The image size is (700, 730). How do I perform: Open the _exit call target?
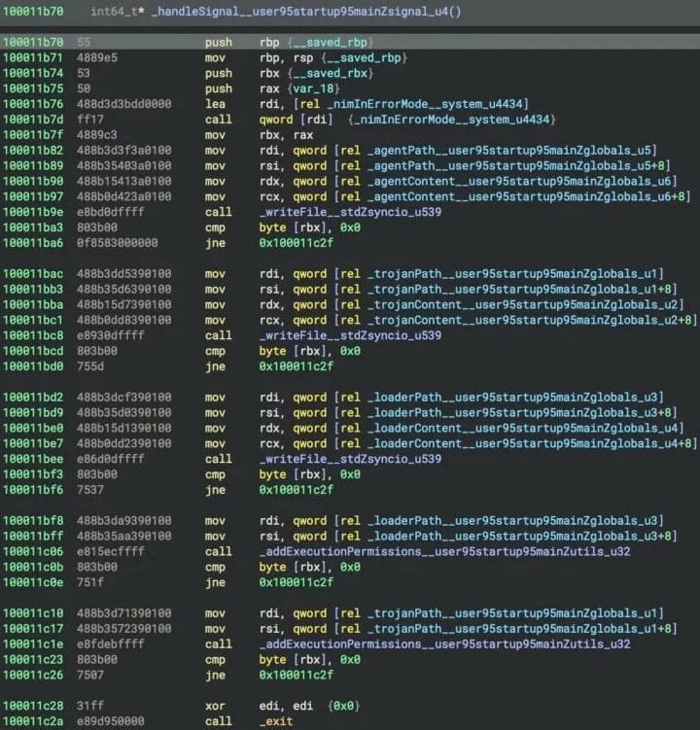(x=276, y=721)
